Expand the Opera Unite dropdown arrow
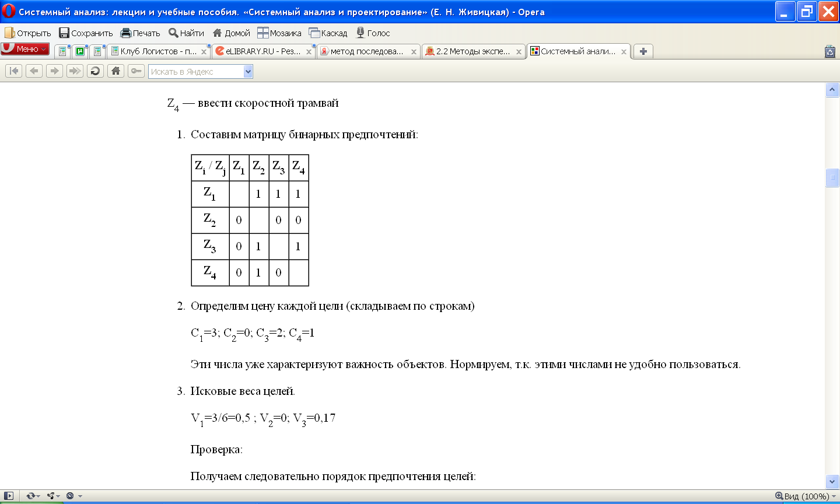This screenshot has height=504, width=840. 58,496
